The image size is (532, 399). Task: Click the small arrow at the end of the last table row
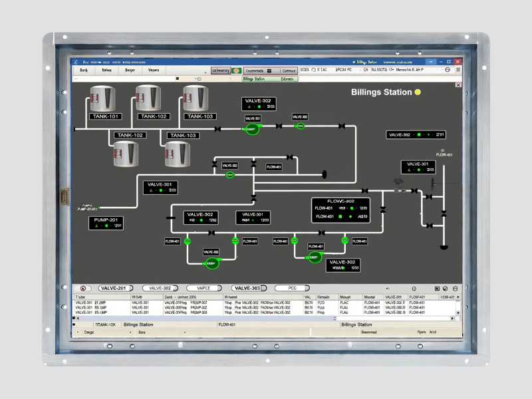(x=458, y=313)
